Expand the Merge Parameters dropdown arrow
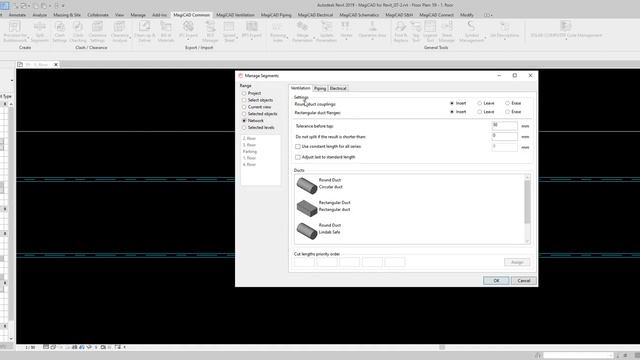Screen dimensions: 640x360 tap(314, 38)
